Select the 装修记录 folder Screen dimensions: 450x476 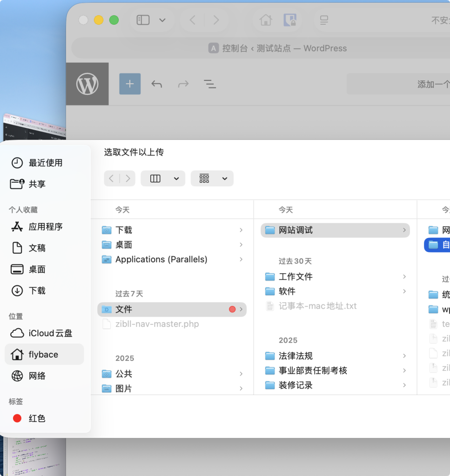pyautogui.click(x=296, y=385)
